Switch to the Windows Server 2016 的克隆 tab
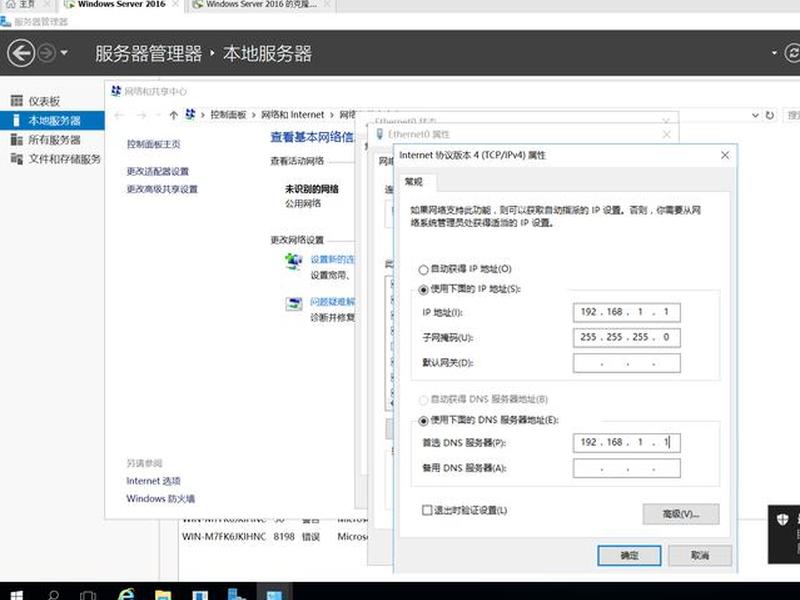 tap(261, 5)
